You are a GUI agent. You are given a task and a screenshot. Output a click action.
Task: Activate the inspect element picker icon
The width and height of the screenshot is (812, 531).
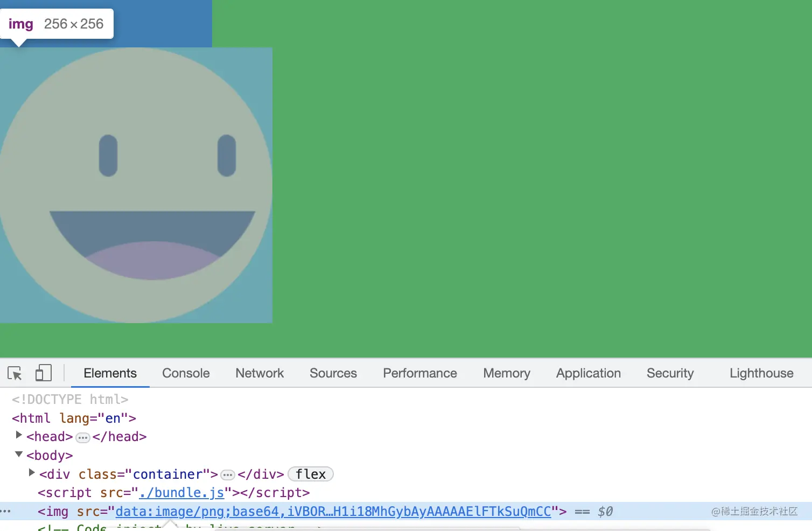click(15, 373)
